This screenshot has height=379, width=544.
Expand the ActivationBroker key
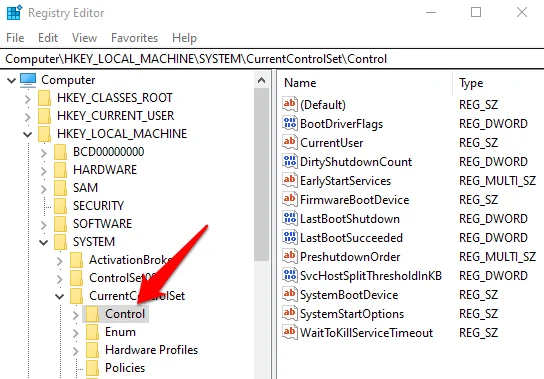(60, 260)
